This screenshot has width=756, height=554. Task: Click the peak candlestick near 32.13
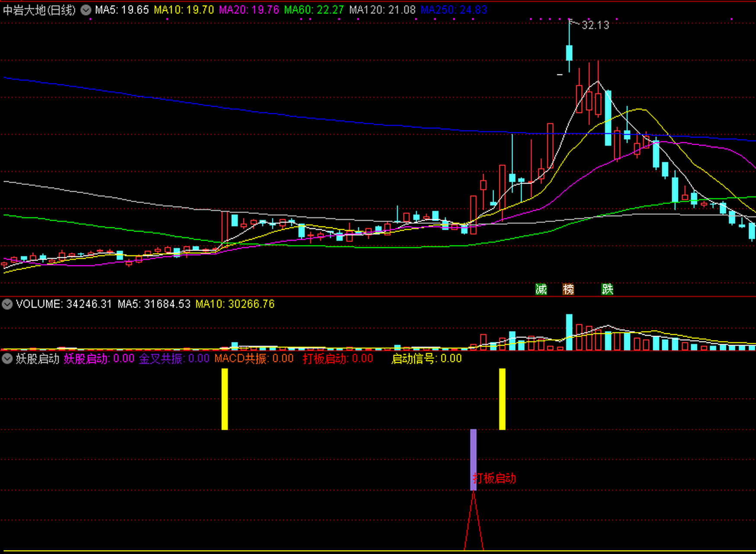(x=569, y=52)
